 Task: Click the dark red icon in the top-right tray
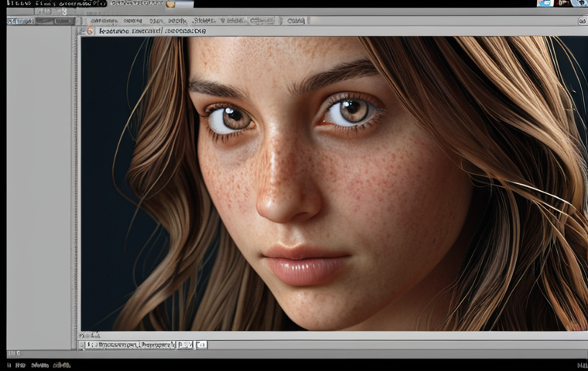(562, 3)
